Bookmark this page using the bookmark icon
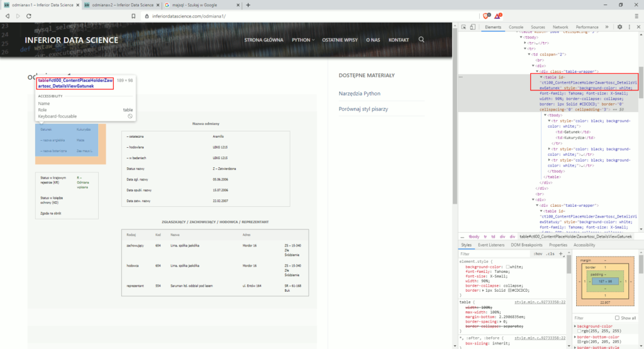The image size is (644, 349). pyautogui.click(x=134, y=16)
